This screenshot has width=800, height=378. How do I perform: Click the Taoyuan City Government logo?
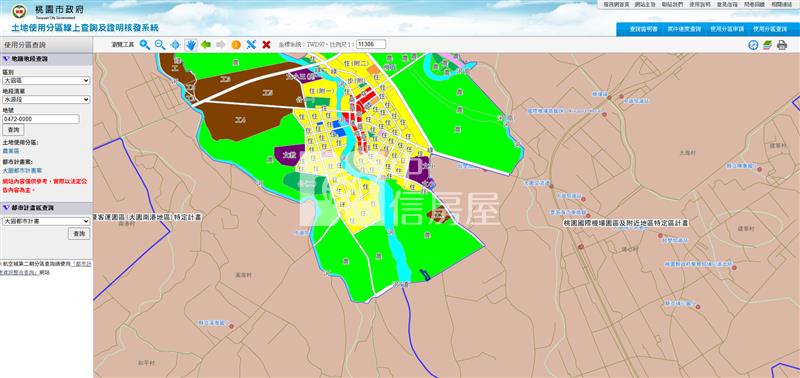pyautogui.click(x=19, y=11)
